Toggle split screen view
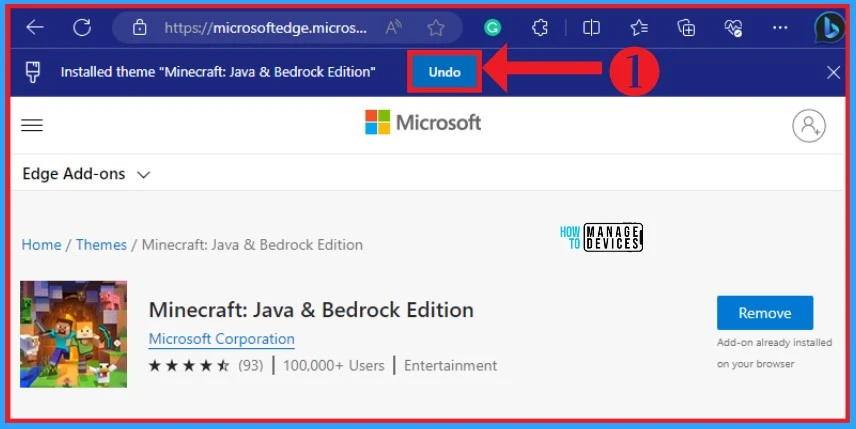Image resolution: width=856 pixels, height=429 pixels. point(591,27)
